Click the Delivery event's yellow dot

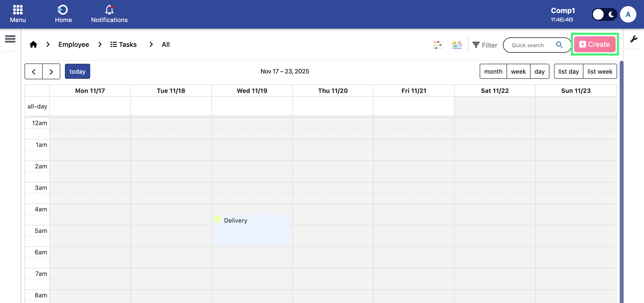point(217,219)
